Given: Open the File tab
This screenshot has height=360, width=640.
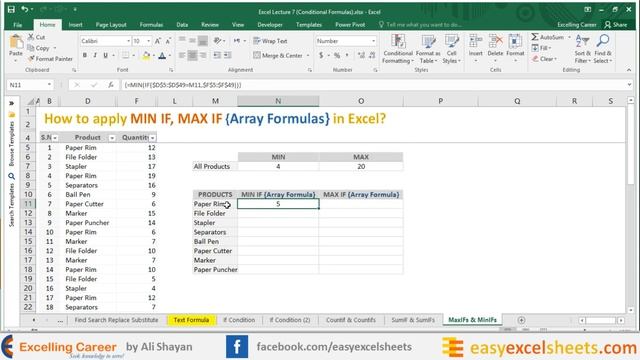Looking at the screenshot, I should (x=18, y=24).
